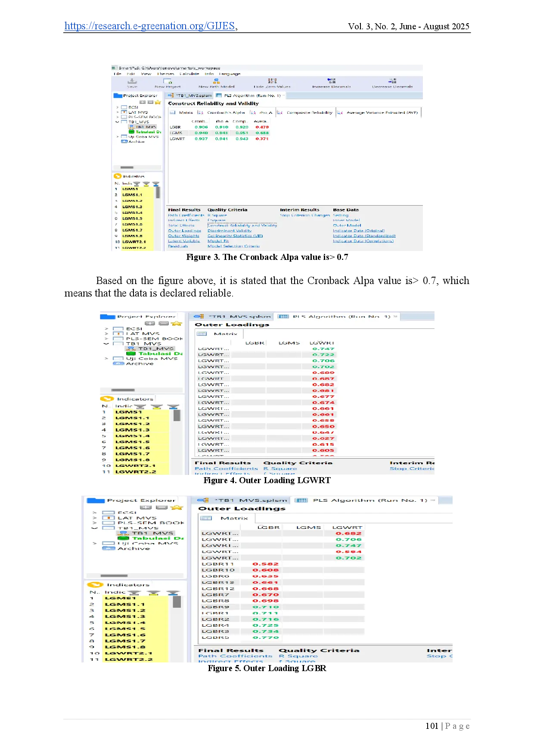Click the Hide Zero Values toolbar icon
The height and width of the screenshot is (756, 534).
coord(272,81)
